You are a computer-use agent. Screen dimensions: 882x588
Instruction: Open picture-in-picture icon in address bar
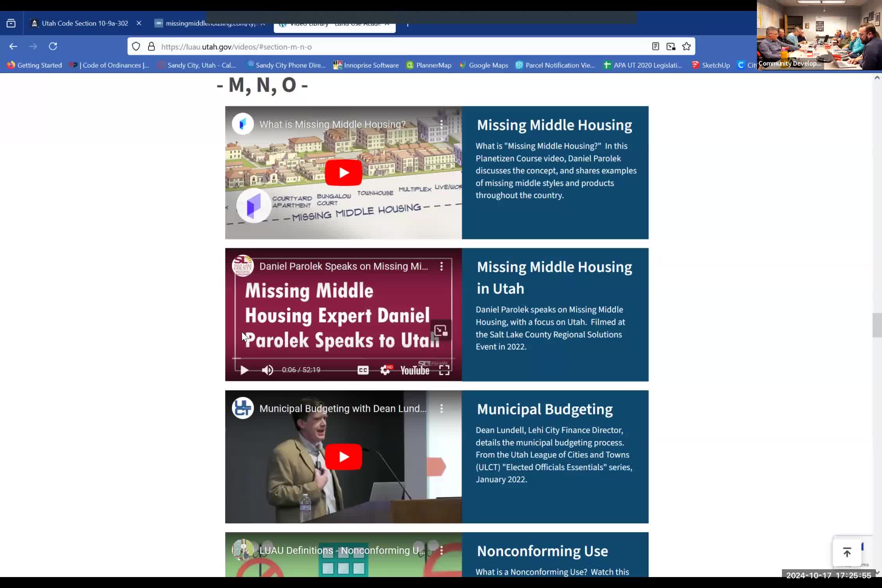click(671, 47)
